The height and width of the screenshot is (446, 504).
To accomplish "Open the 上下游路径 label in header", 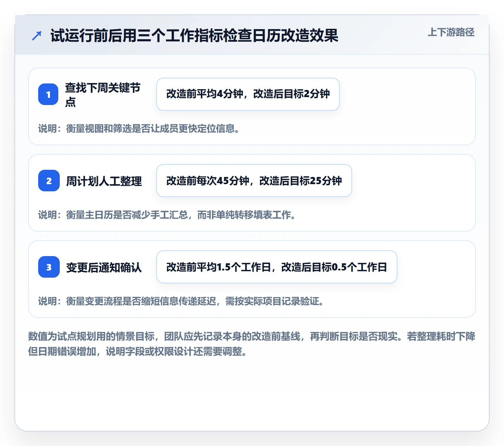I will coord(451,32).
